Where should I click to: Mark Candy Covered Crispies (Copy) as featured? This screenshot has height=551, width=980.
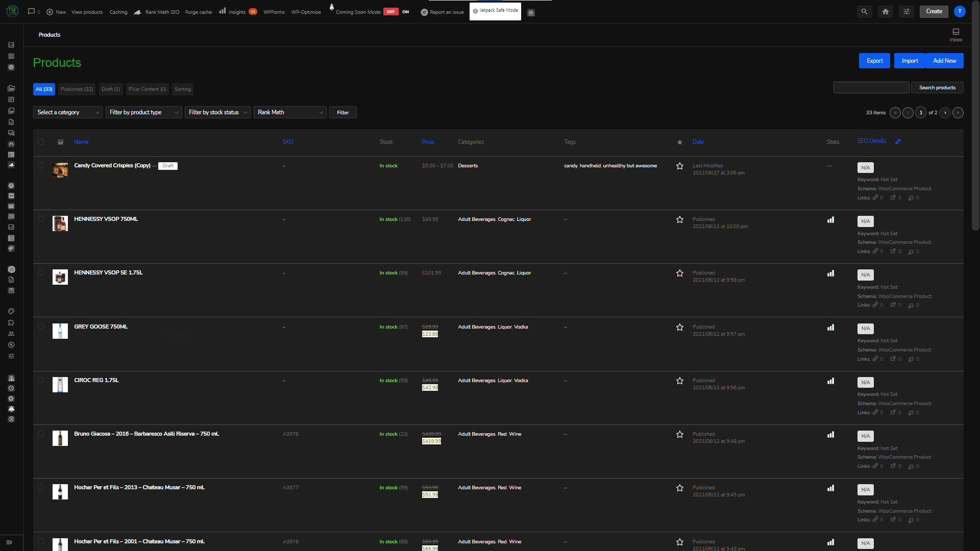coord(679,166)
